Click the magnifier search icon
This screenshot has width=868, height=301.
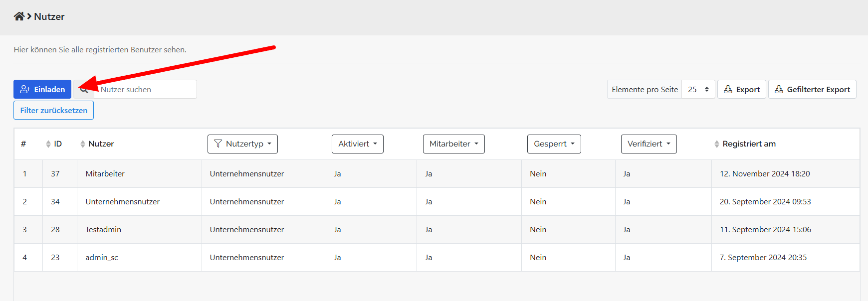pyautogui.click(x=84, y=90)
